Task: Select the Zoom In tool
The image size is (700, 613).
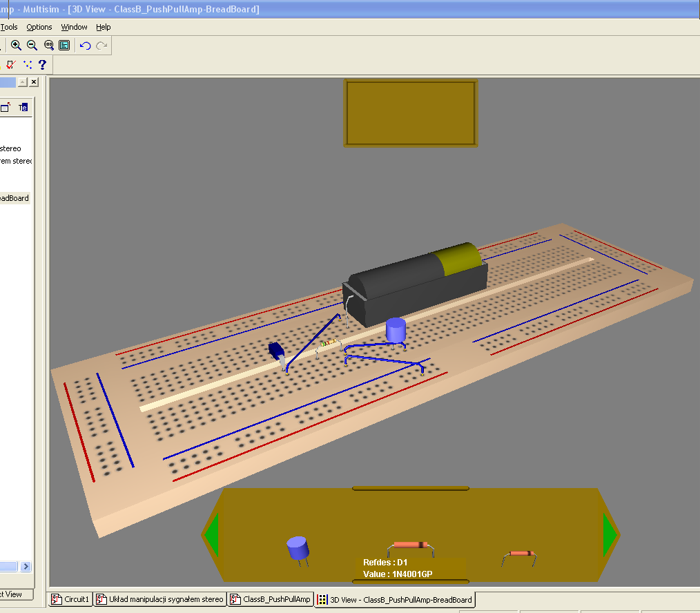Action: (15, 45)
